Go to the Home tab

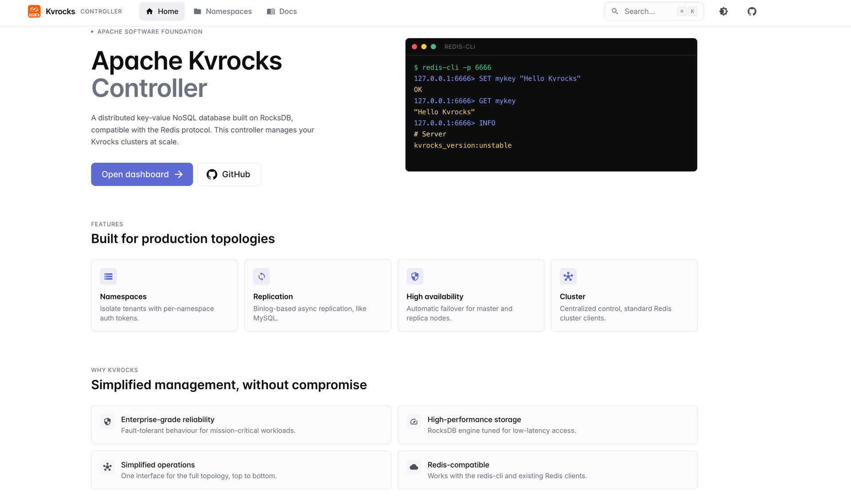(x=162, y=12)
